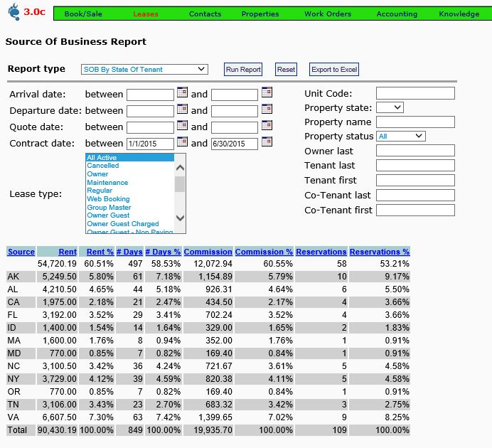
Task: Select Web Booking in Lease type list
Action: [108, 199]
